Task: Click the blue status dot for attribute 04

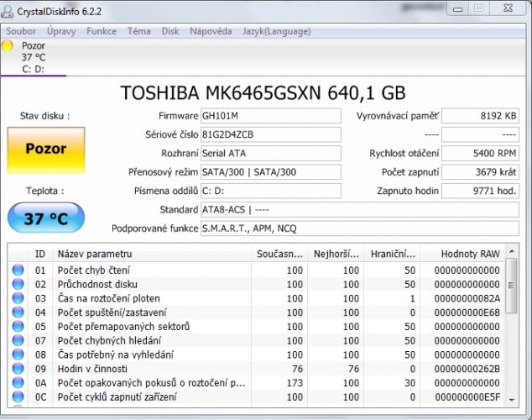Action: 18,312
